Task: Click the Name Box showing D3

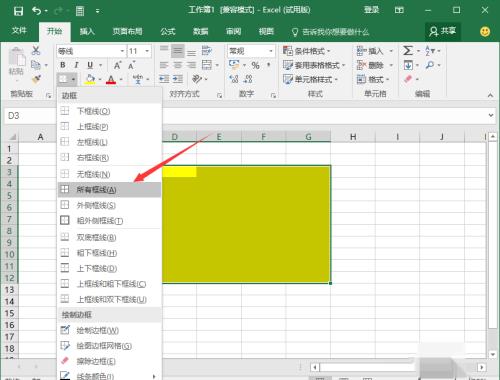Action: click(x=30, y=116)
